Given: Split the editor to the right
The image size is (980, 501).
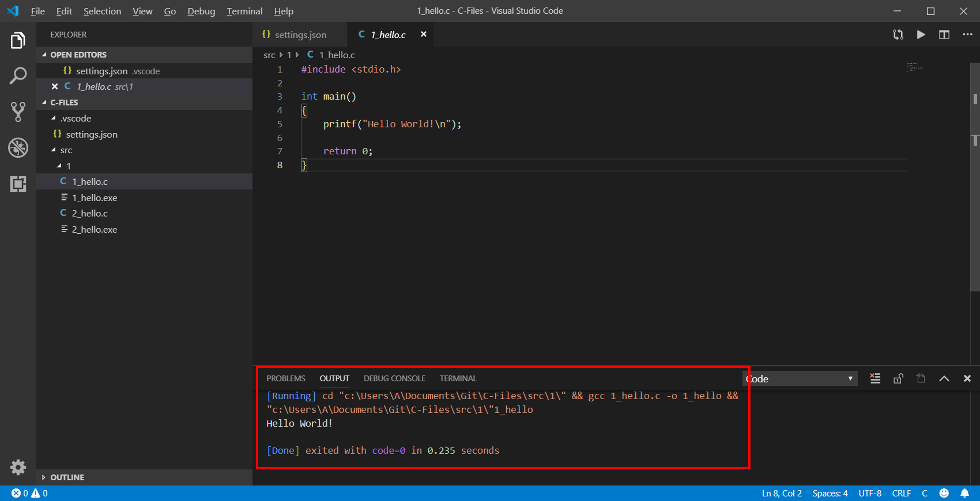Looking at the screenshot, I should pos(944,35).
